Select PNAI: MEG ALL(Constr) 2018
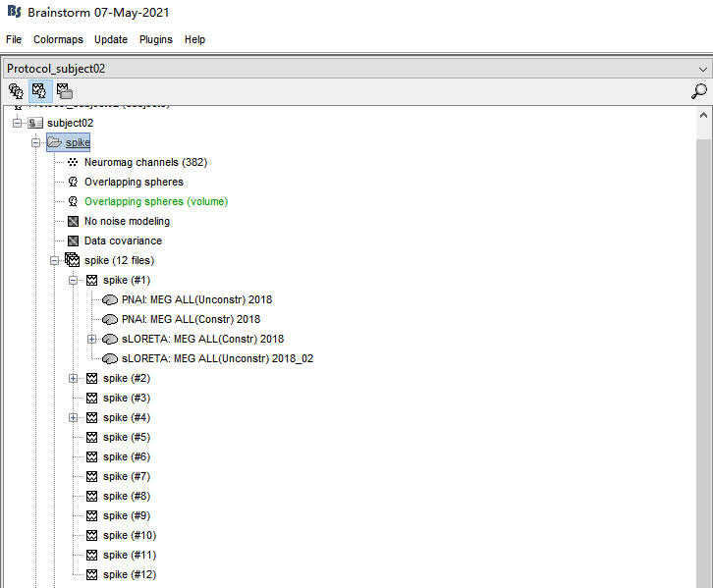This screenshot has height=588, width=713. click(191, 319)
